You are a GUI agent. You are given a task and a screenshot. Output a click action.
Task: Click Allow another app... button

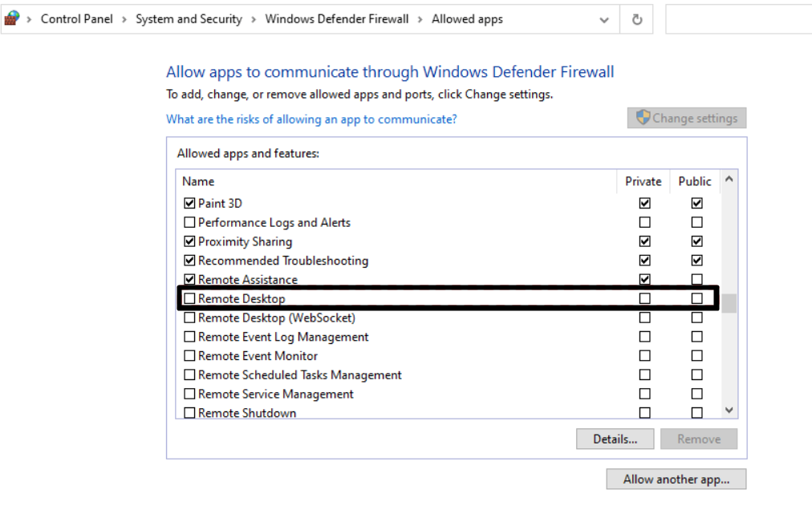click(676, 480)
